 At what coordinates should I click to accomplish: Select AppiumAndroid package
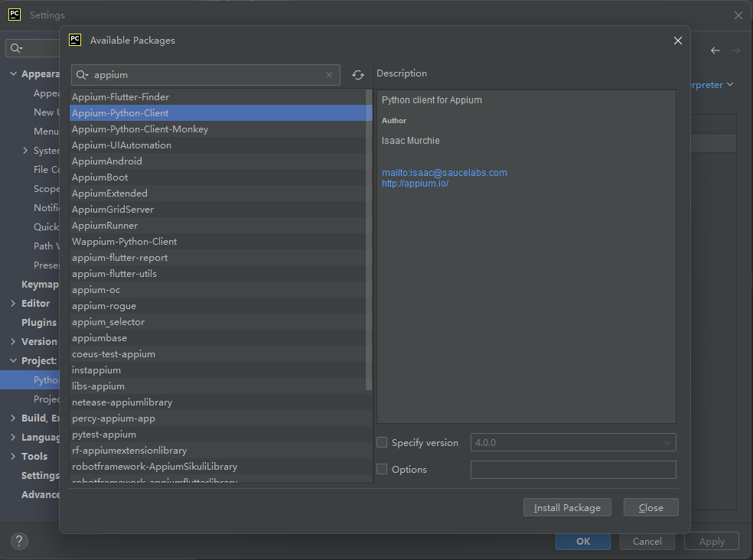click(217, 161)
